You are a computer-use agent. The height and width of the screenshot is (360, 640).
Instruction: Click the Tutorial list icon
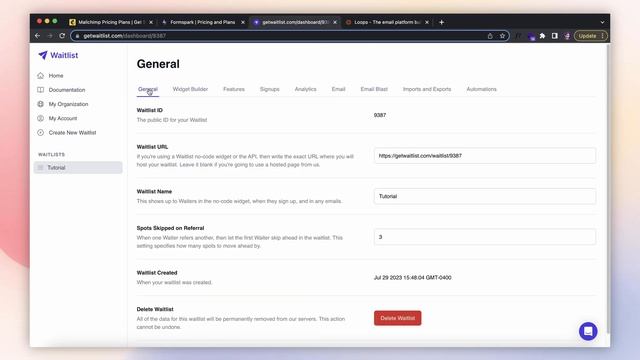coord(40,167)
